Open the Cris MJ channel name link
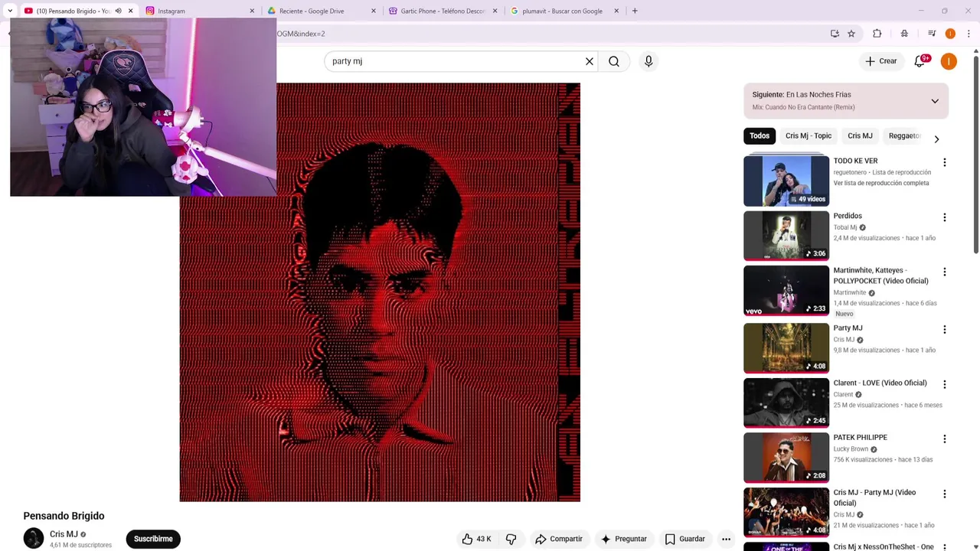Viewport: 980px width, 551px height. click(x=64, y=534)
